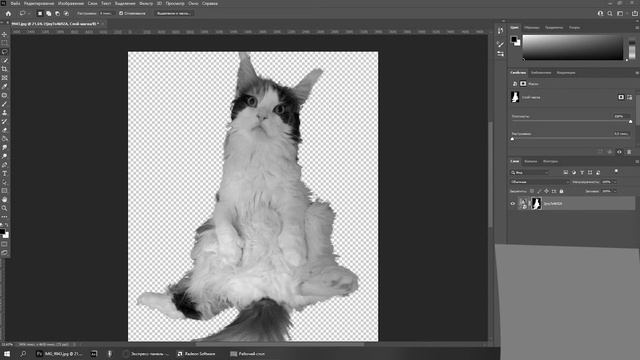Open Windows Start button on the taskbar

click(7, 354)
